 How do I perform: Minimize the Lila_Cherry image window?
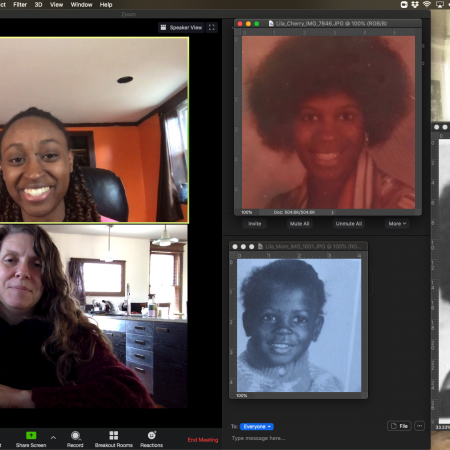tap(248, 24)
